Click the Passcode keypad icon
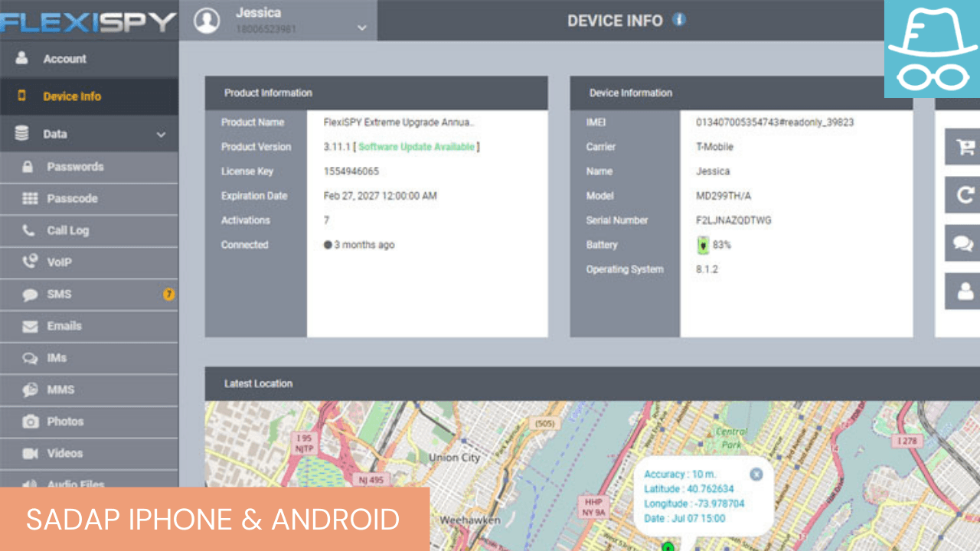This screenshot has height=551, width=980. [30, 198]
